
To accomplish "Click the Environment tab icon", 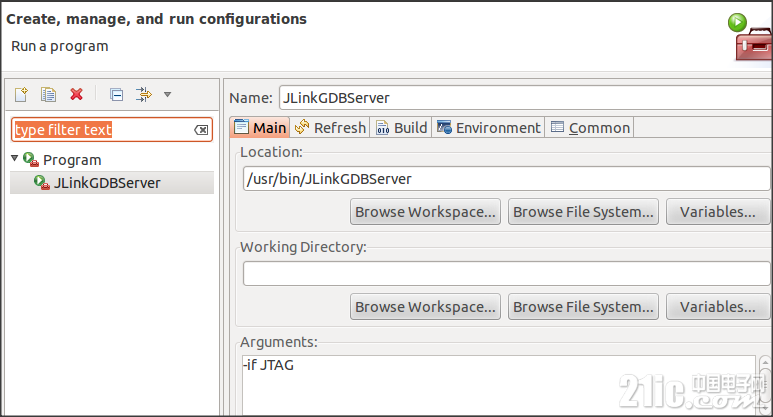I will pyautogui.click(x=444, y=127).
